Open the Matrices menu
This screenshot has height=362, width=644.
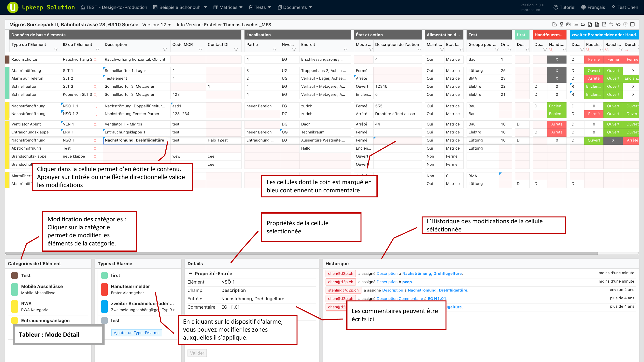click(x=228, y=7)
